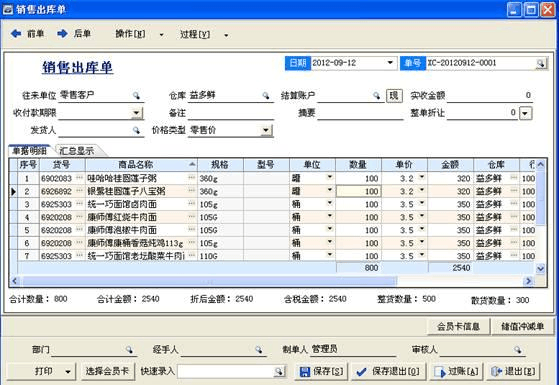559x385 pixels.
Task: Open the 收付款期限 dropdown
Action: [x=136, y=113]
